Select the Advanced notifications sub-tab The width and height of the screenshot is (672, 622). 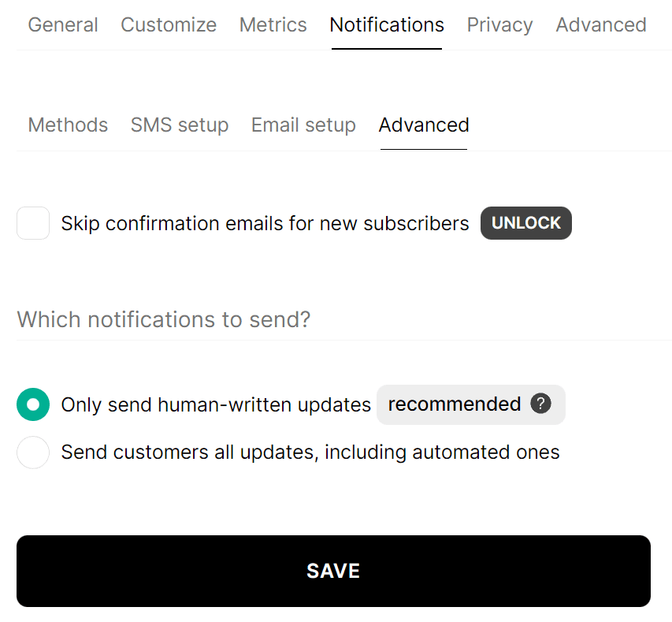point(423,125)
